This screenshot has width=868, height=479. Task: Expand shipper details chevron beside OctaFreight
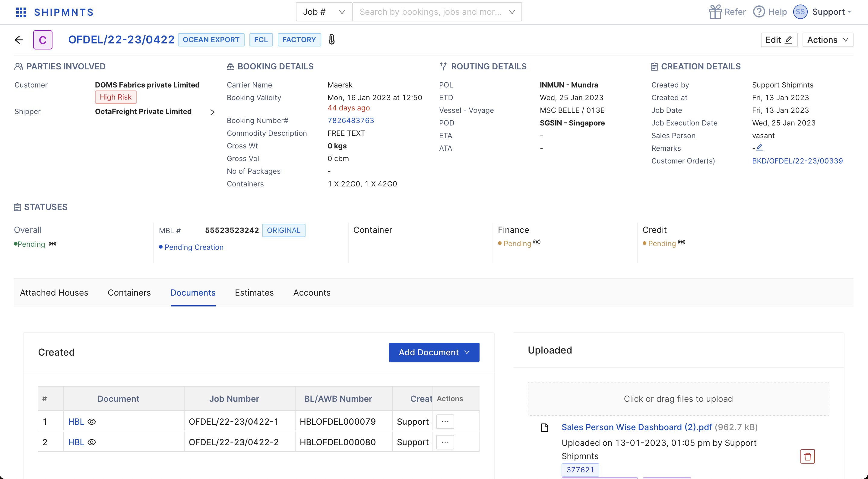tap(212, 112)
